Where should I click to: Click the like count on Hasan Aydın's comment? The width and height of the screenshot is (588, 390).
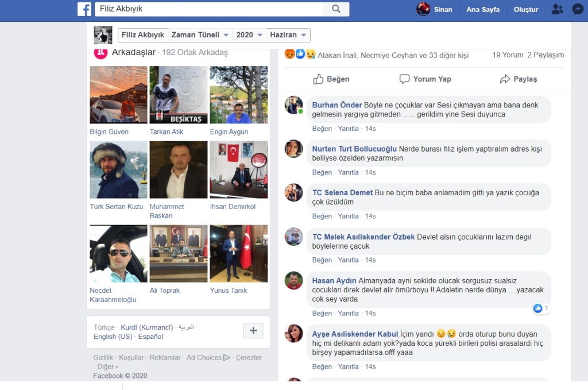(x=541, y=308)
